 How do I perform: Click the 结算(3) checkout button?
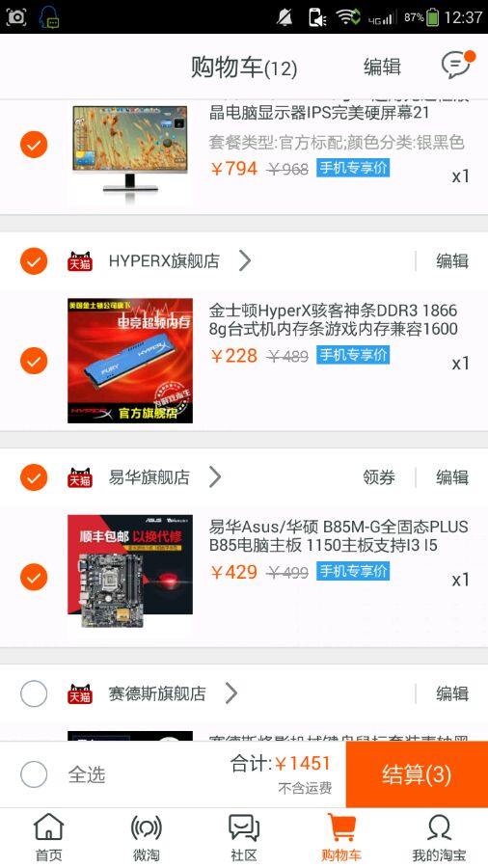point(417,773)
